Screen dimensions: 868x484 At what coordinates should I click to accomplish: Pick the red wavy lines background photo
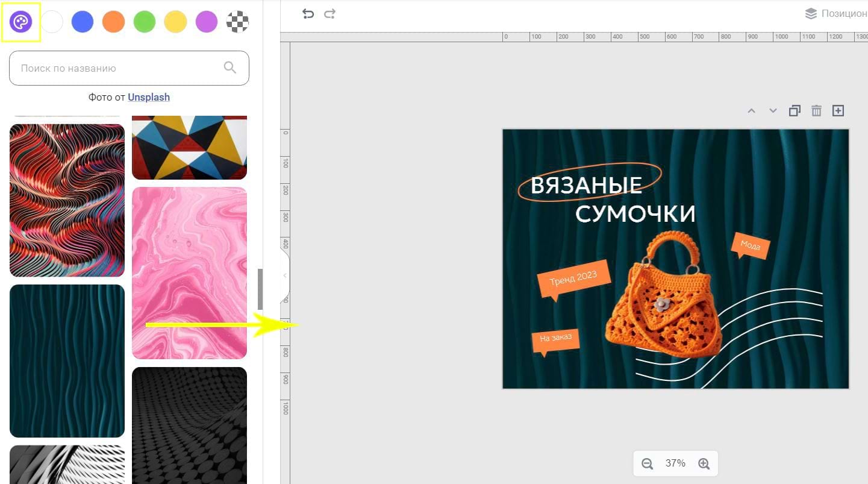(67, 201)
